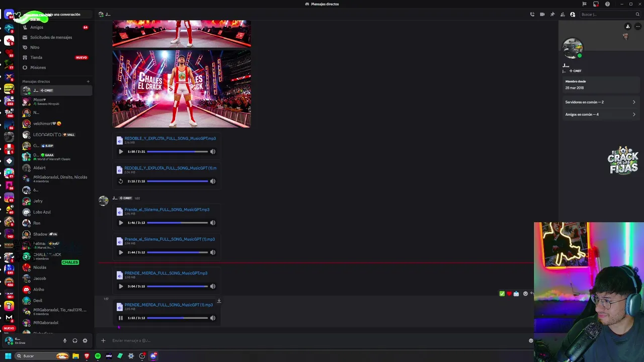
Task: Play Prende_el_Sistema_FULL_SONG_MusicGPT.mp3 audio
Action: pos(121,223)
